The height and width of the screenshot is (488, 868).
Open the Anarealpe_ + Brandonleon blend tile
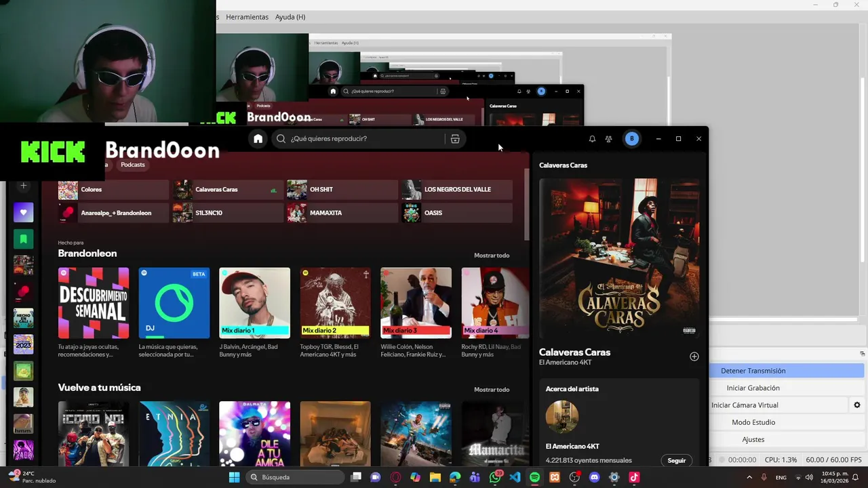(113, 213)
